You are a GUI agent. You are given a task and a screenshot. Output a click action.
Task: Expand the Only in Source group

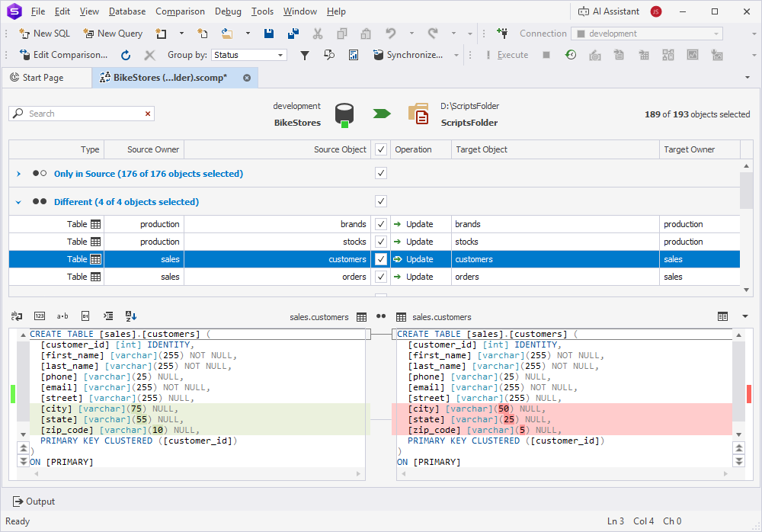(18, 173)
